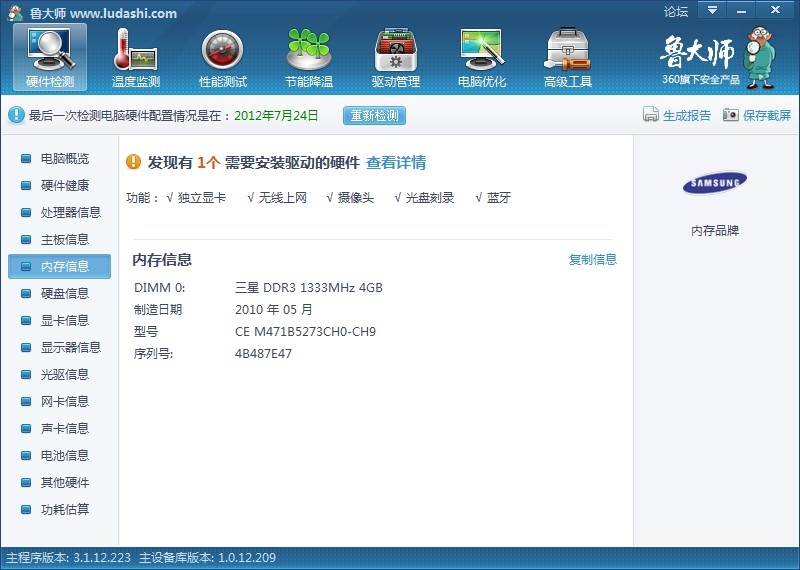The width and height of the screenshot is (800, 570).
Task: Switch to 硬盘信息 sidebar item
Action: coord(64,294)
